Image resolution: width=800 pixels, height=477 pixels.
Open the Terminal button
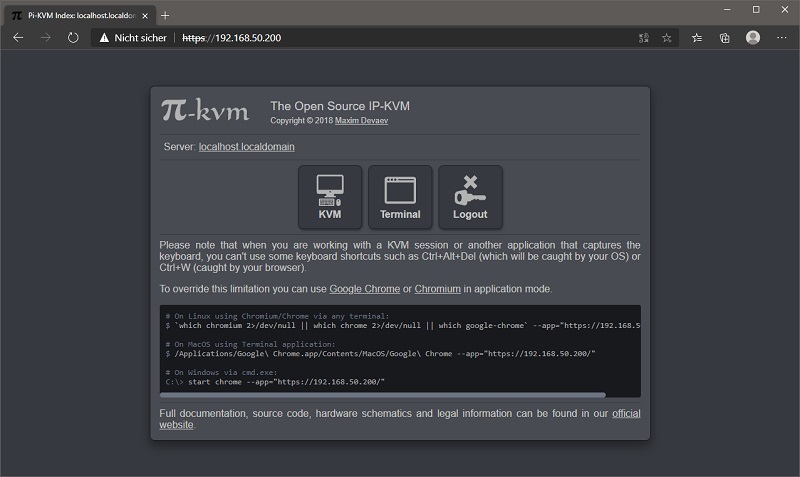coord(400,197)
